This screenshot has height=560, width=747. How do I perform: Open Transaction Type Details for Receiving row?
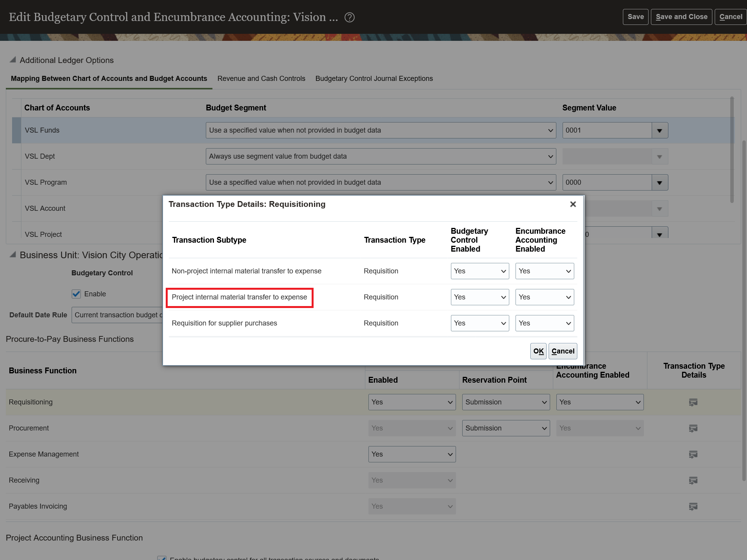click(693, 480)
